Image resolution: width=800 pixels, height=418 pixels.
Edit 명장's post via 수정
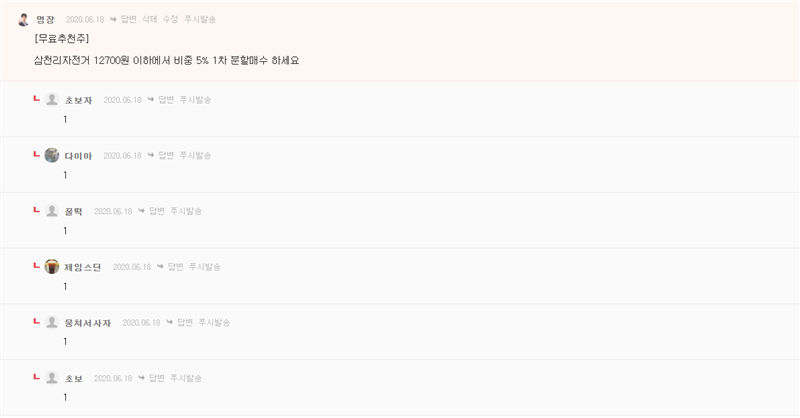tap(170, 19)
